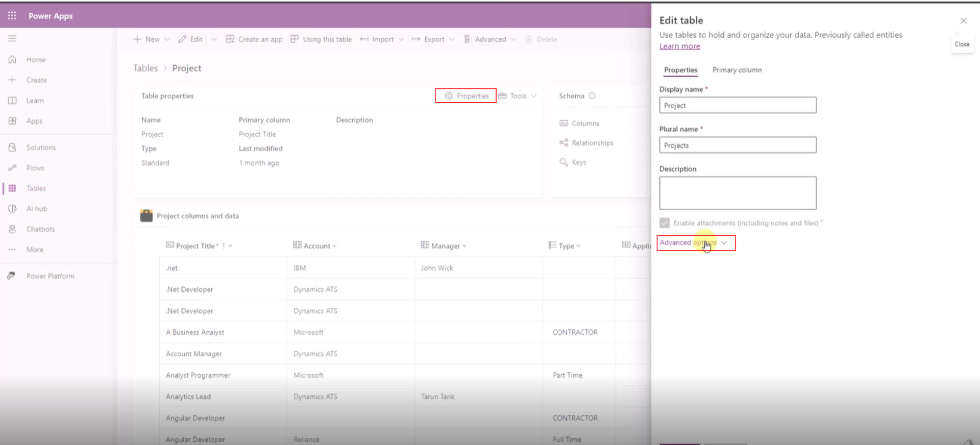Select the Properties tab in Edit table
The height and width of the screenshot is (445, 980).
pyautogui.click(x=680, y=70)
